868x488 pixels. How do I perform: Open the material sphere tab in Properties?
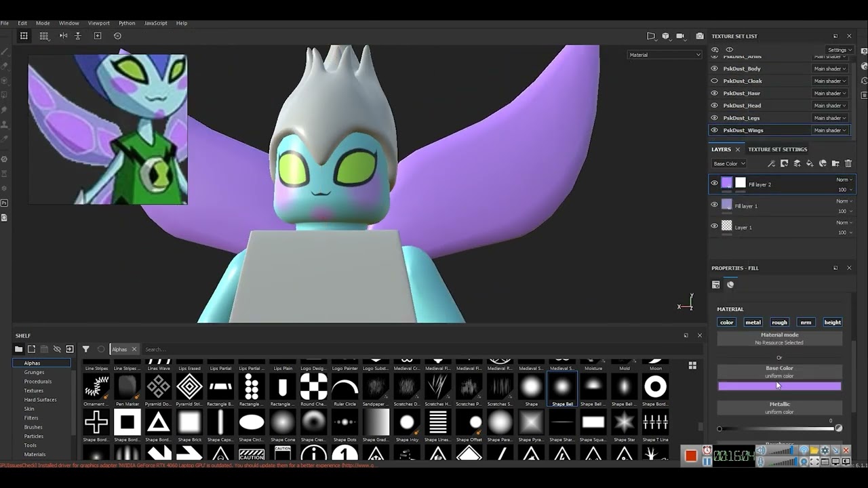tap(731, 285)
